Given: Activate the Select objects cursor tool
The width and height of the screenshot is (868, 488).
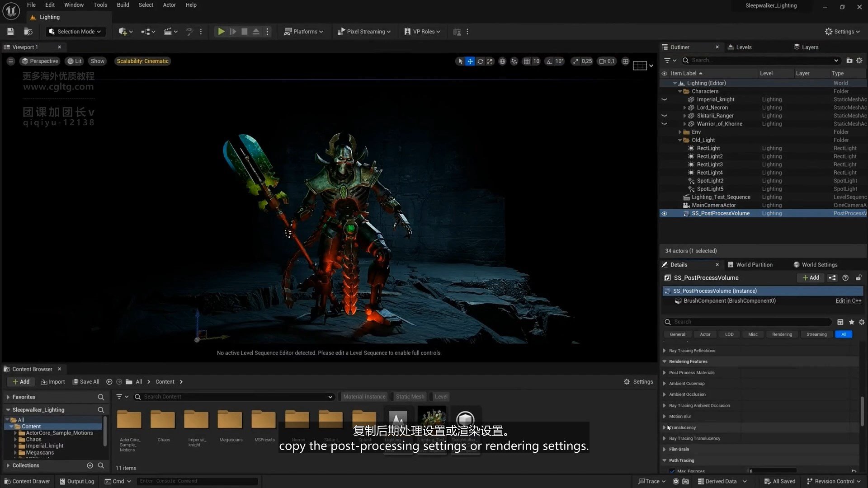Looking at the screenshot, I should (x=460, y=61).
